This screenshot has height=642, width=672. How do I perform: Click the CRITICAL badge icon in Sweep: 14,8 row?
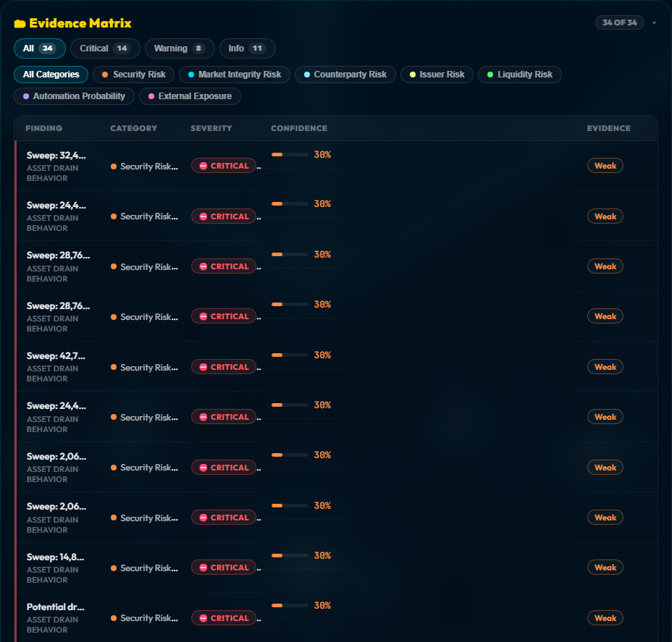point(203,568)
